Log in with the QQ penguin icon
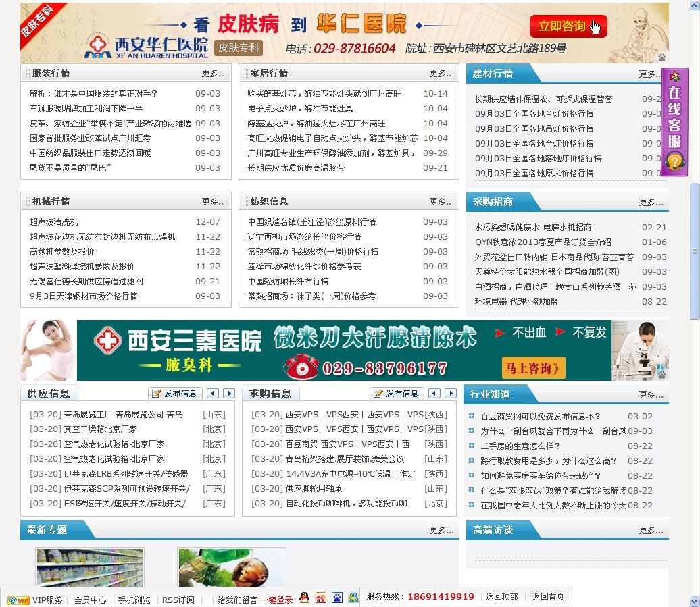Image resolution: width=700 pixels, height=607 pixels. point(305,598)
